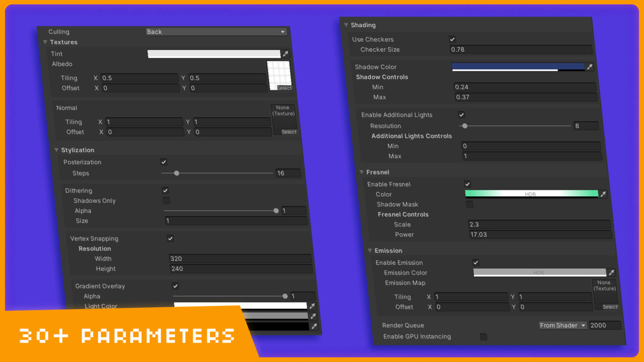Viewport: 644px width, 362px height.
Task: Click the Shadow Controls Min field
Action: (525, 87)
